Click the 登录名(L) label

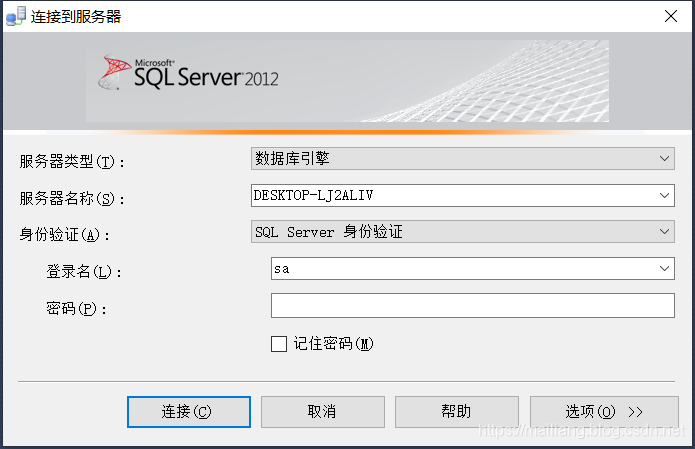84,271
